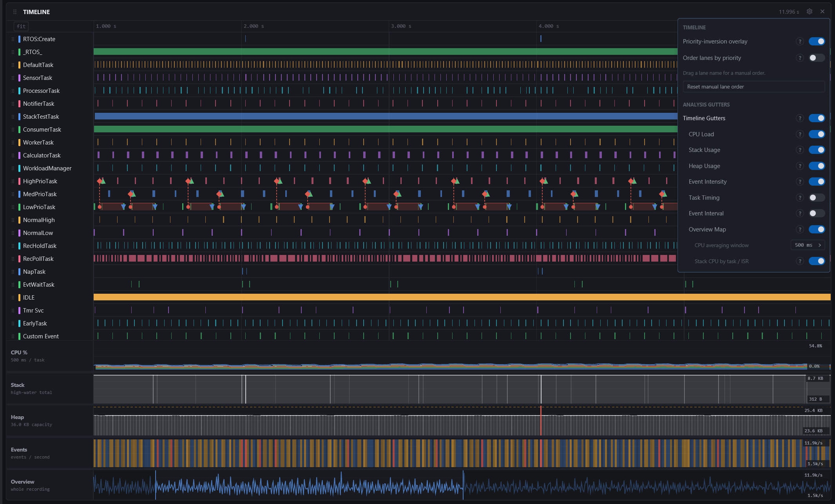Click the RecPollTask lane drag handle
This screenshot has height=504, width=835.
(13, 259)
